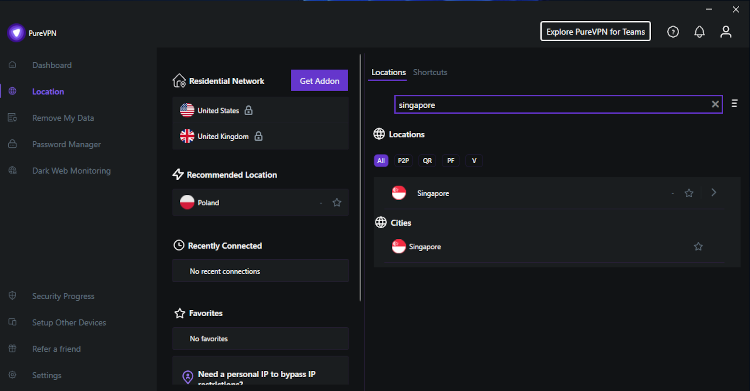The width and height of the screenshot is (750, 391).
Task: Open notifications bell icon
Action: click(x=699, y=32)
